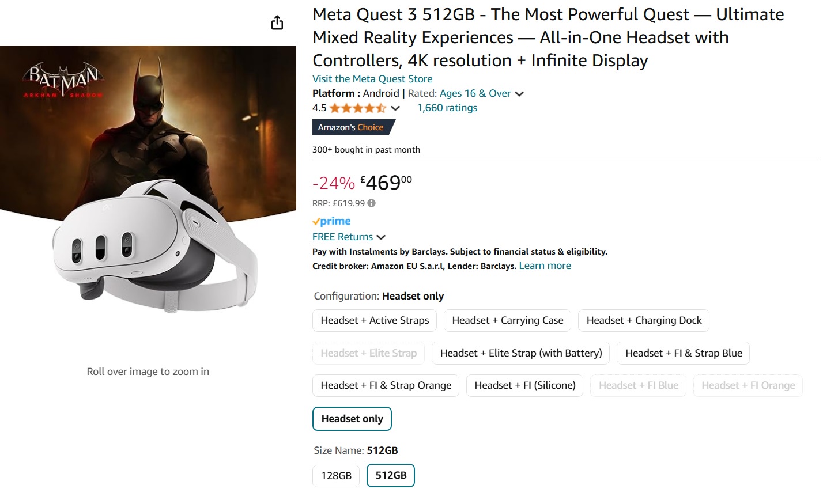
Task: Click the star rating icons
Action: (x=357, y=108)
